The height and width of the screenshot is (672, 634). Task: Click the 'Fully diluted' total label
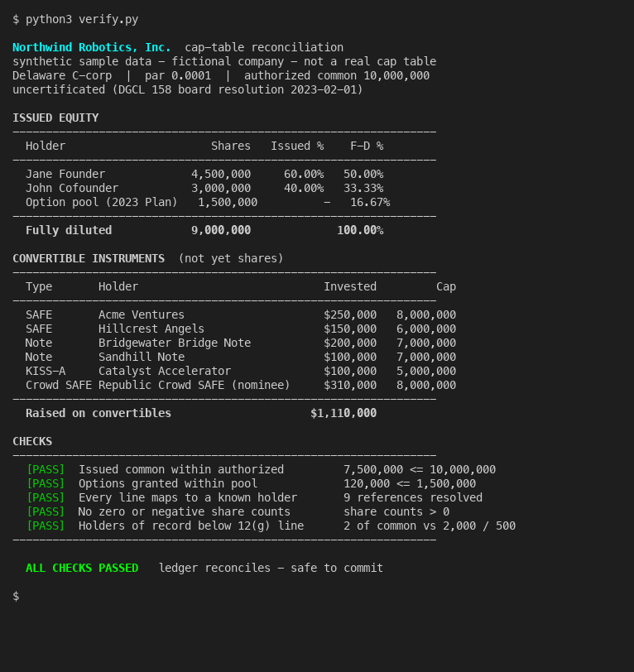click(69, 231)
